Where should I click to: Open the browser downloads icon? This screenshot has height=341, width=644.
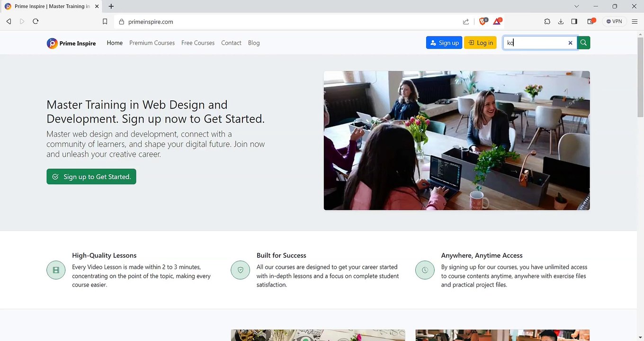pyautogui.click(x=561, y=21)
